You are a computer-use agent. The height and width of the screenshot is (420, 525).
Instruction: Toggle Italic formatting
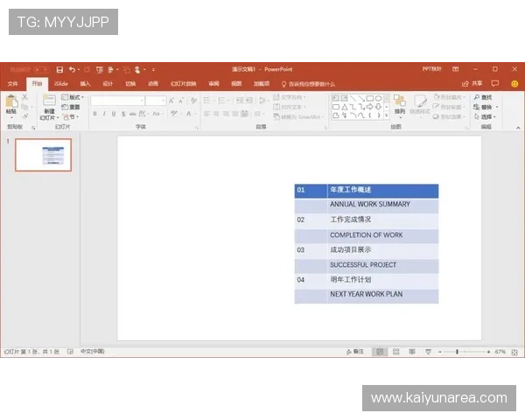[x=104, y=114]
